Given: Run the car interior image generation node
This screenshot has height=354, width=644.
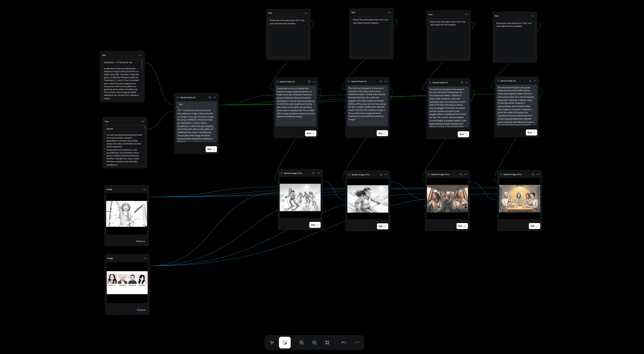Looking at the screenshot, I should point(462,226).
